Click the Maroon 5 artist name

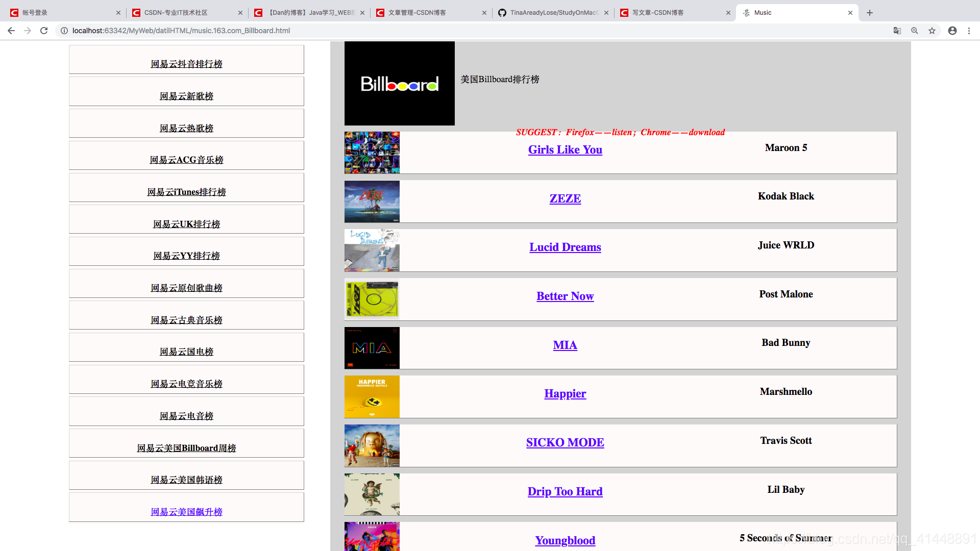tap(786, 147)
